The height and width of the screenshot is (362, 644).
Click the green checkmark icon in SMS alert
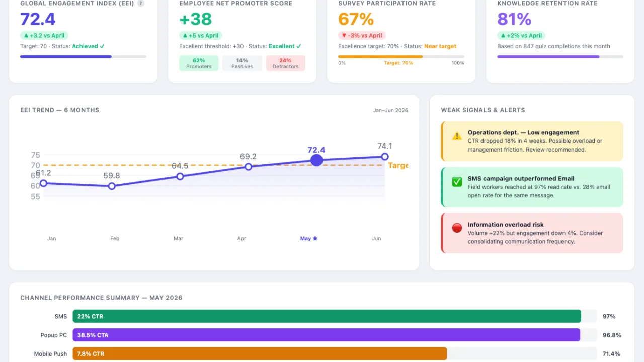click(457, 182)
